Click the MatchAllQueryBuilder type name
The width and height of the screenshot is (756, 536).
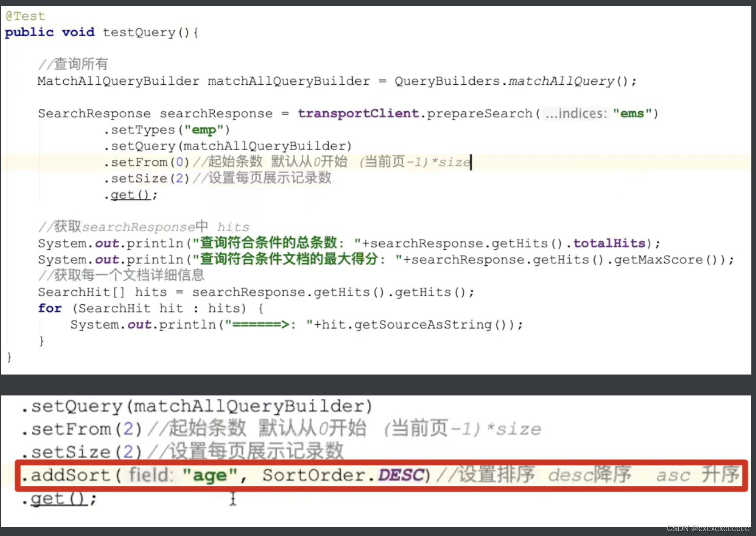pyautogui.click(x=118, y=81)
